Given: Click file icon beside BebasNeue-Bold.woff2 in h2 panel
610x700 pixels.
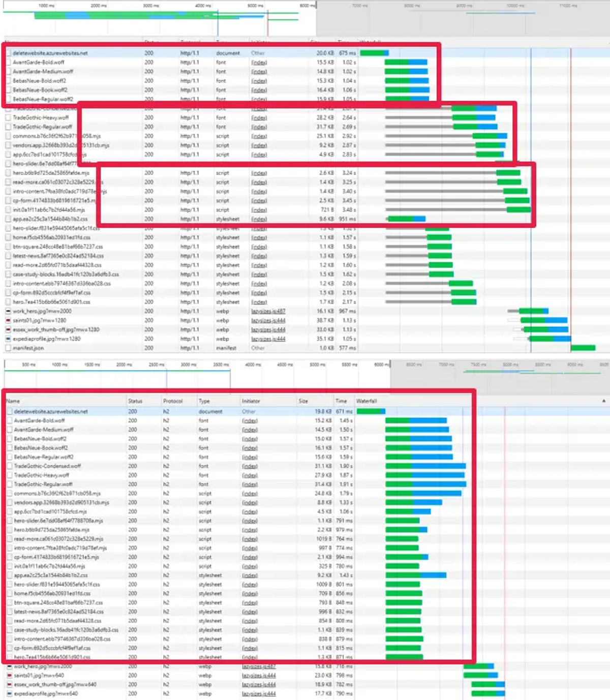Looking at the screenshot, I should (x=10, y=439).
